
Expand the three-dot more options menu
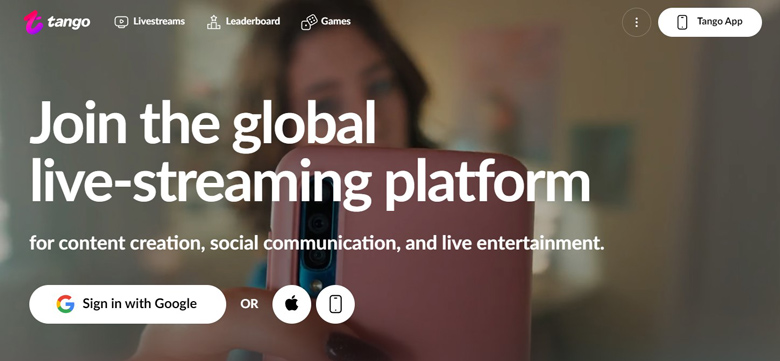tap(636, 22)
